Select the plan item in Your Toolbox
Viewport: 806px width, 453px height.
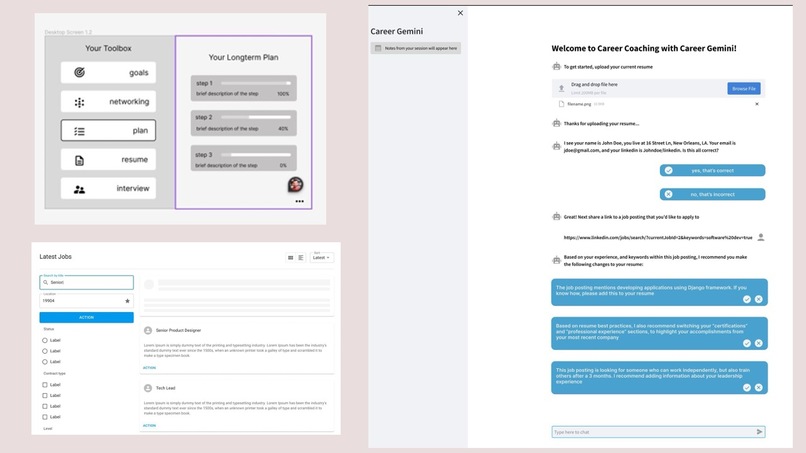[108, 131]
